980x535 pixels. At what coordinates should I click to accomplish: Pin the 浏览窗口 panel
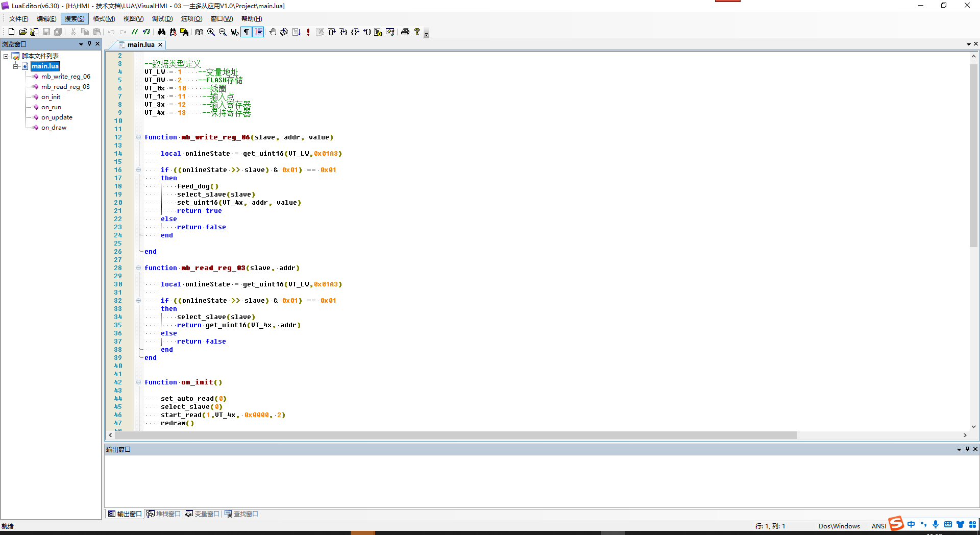(x=90, y=44)
